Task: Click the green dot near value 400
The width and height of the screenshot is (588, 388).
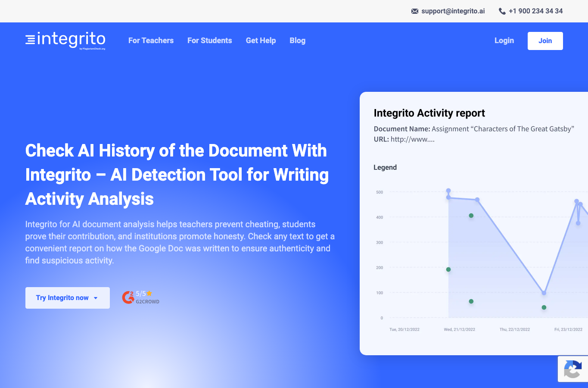Action: (471, 216)
